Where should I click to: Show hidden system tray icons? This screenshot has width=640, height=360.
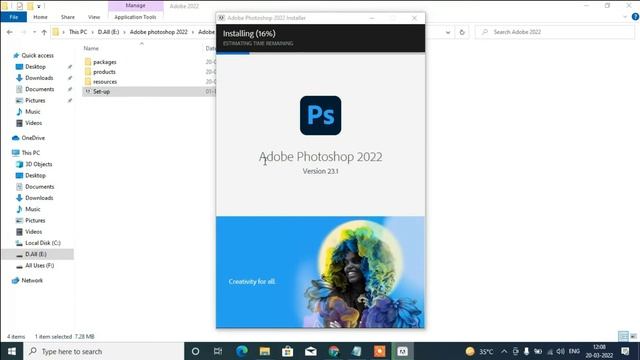(x=504, y=351)
